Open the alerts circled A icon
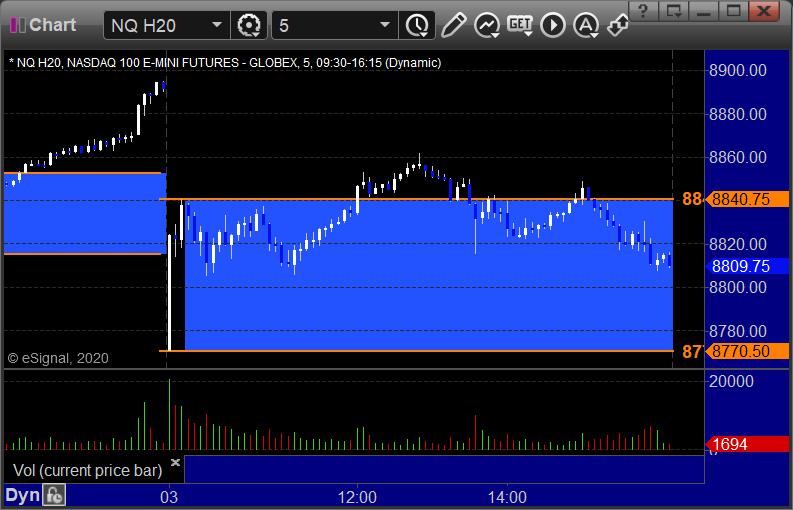Viewport: 793px width, 510px height. 586,25
